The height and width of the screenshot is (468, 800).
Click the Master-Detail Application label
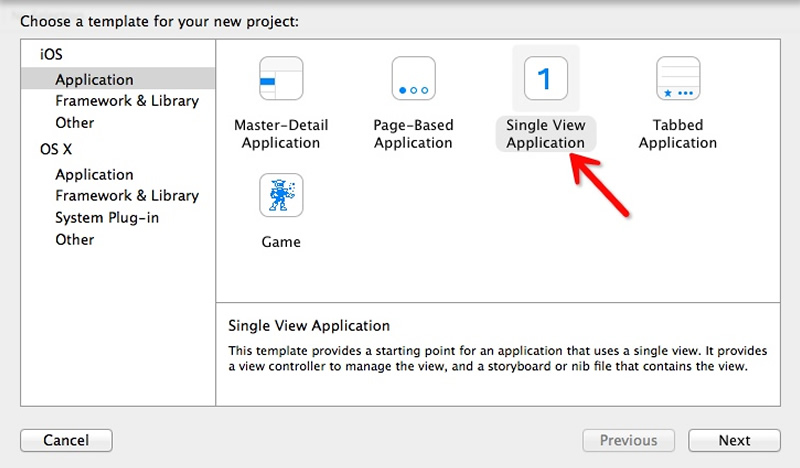[281, 134]
